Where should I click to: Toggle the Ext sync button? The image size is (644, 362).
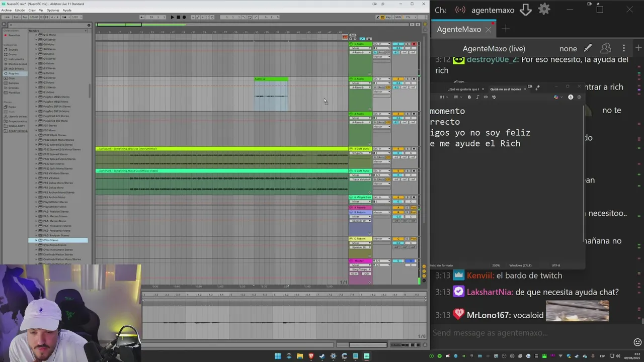[16, 17]
